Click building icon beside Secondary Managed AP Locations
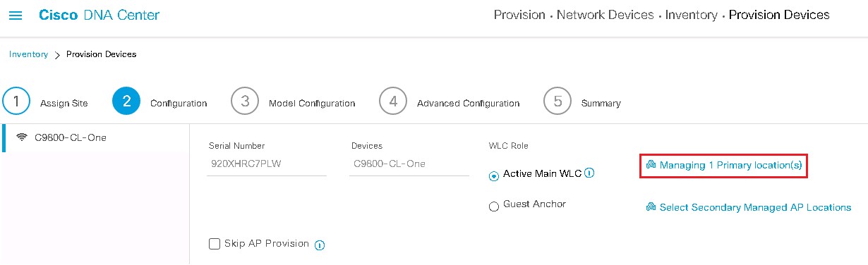This screenshot has height=265, width=868. 651,207
